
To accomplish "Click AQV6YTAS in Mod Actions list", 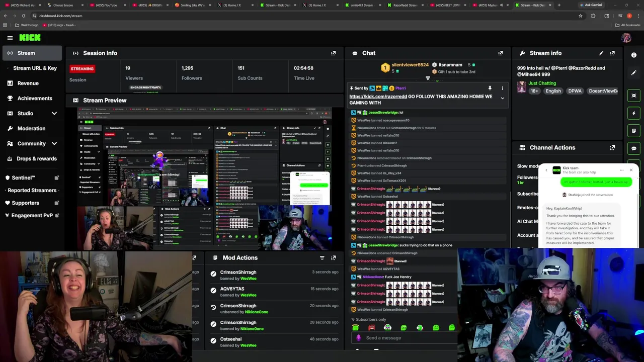I will point(232,289).
